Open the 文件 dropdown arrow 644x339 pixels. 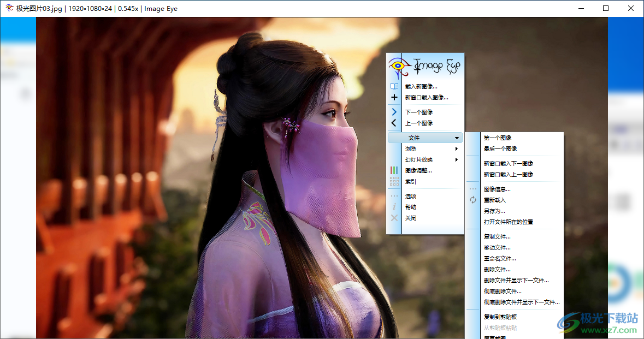point(457,138)
